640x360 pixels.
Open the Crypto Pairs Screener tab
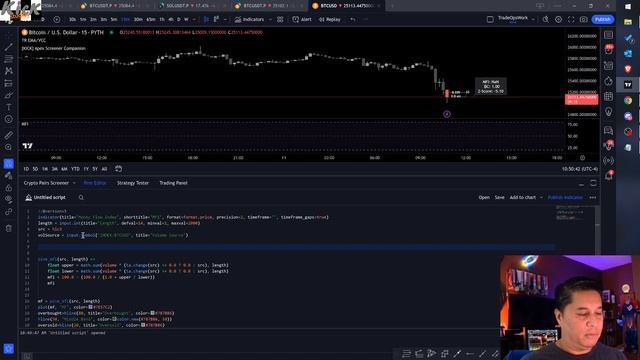[46, 183]
